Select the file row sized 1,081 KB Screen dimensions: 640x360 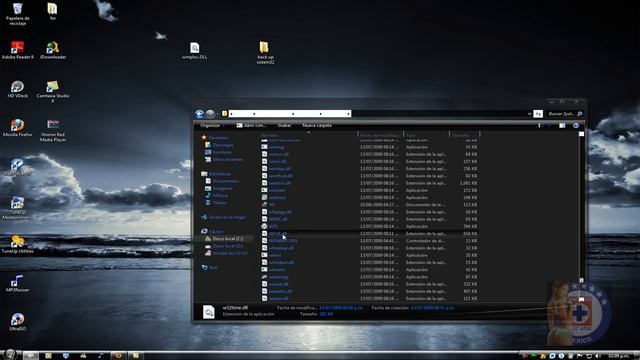tap(369, 183)
